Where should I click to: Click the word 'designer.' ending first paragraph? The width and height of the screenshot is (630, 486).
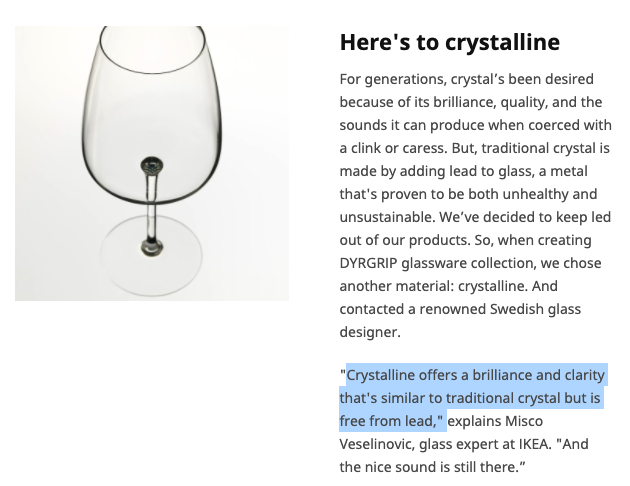[370, 332]
